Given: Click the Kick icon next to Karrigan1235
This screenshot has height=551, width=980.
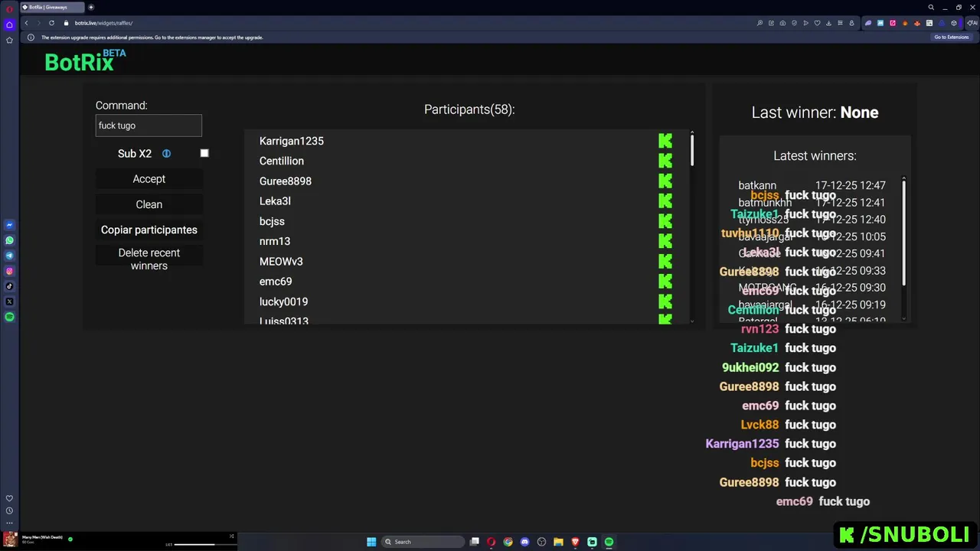Looking at the screenshot, I should point(665,141).
